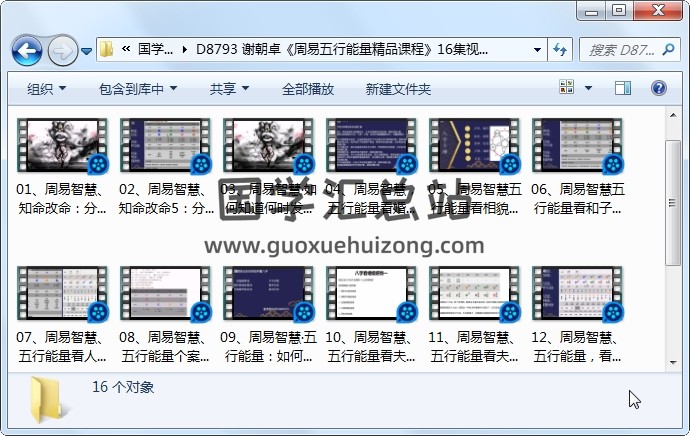Open the 组织 menu
The height and width of the screenshot is (436, 690).
(47, 89)
